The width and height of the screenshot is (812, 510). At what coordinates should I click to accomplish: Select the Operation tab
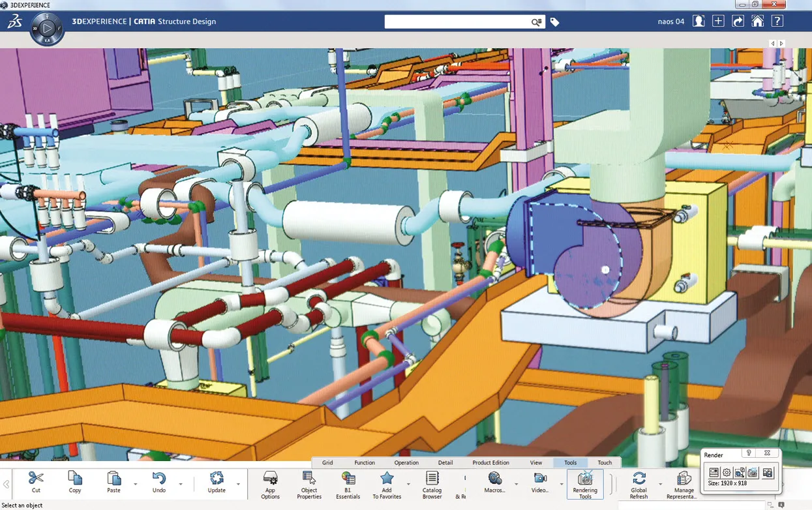tap(406, 462)
